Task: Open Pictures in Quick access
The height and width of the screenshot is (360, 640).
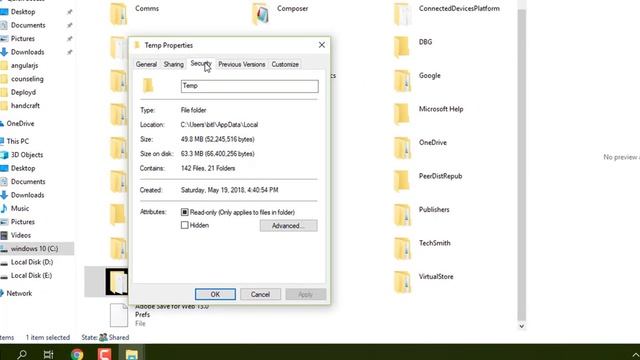Action: click(x=22, y=39)
